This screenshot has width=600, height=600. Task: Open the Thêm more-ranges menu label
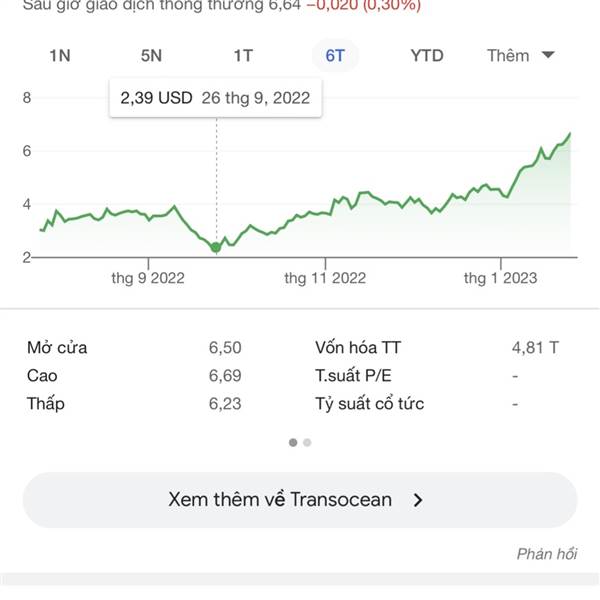(508, 56)
